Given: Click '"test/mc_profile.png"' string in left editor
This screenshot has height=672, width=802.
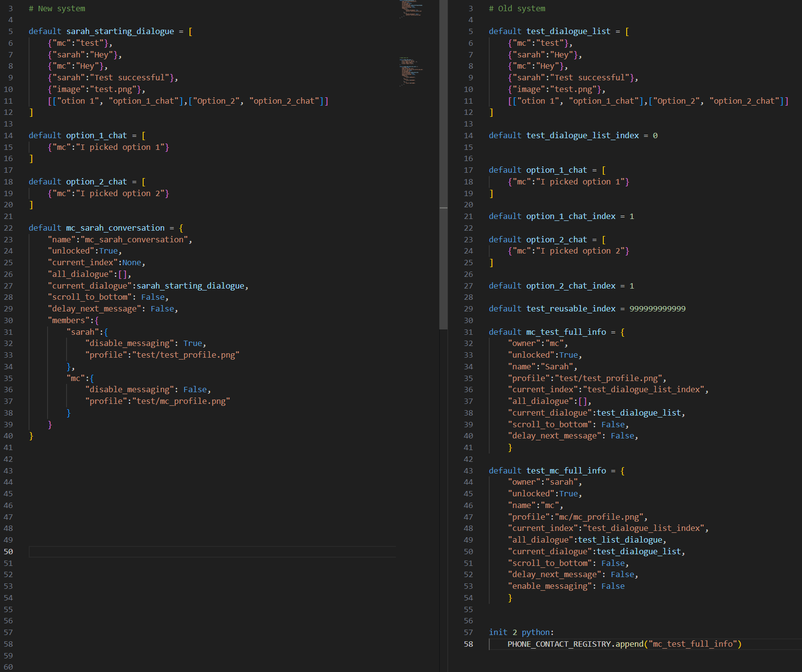Looking at the screenshot, I should [181, 401].
